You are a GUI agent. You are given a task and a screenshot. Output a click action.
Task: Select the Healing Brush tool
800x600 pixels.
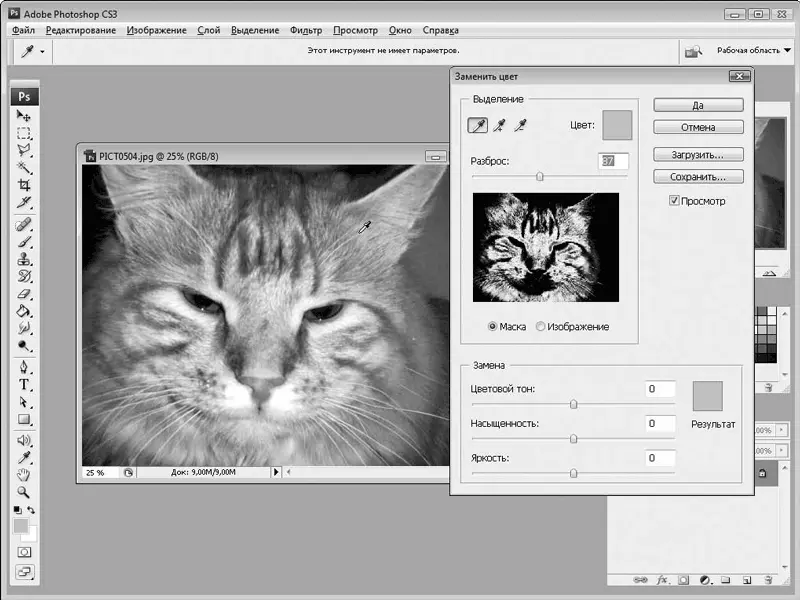(23, 224)
